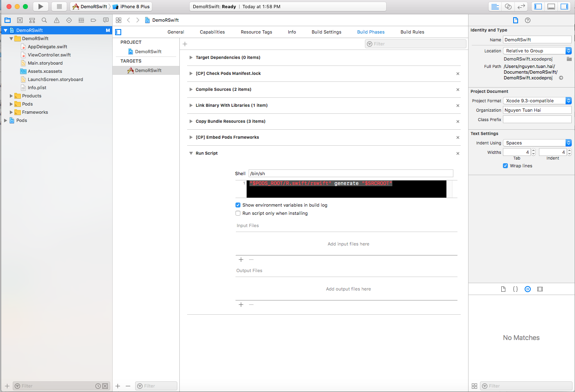
Task: Add an input file to Run Script
Action: [x=241, y=260]
